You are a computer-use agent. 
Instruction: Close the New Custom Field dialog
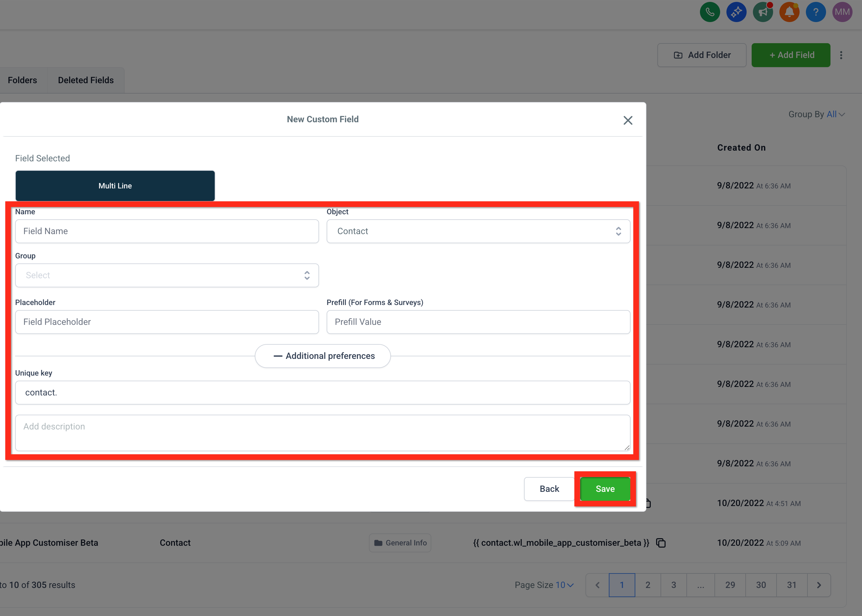tap(628, 120)
